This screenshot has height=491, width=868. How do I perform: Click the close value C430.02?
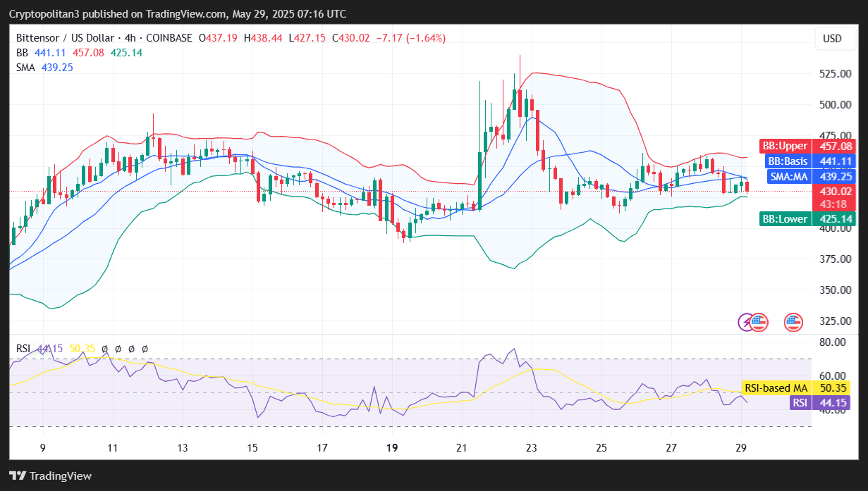pyautogui.click(x=350, y=38)
